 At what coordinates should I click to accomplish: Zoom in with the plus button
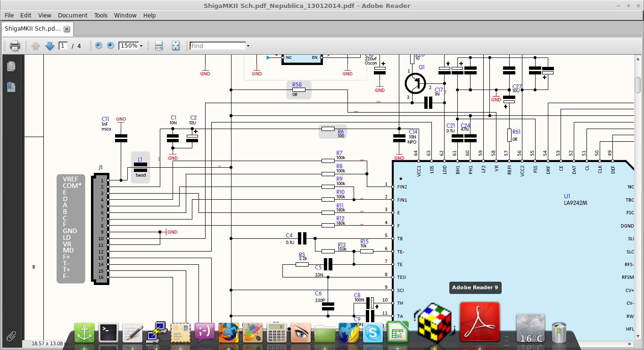tap(110, 46)
